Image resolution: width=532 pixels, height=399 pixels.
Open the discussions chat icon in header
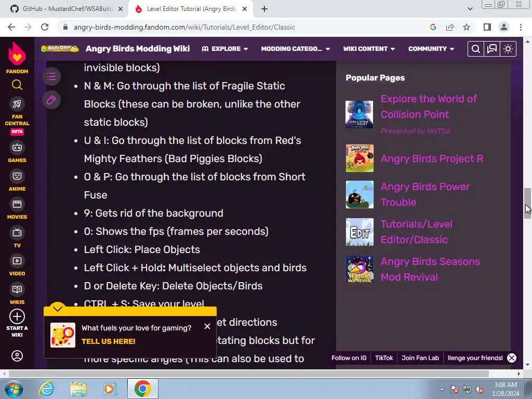[492, 49]
